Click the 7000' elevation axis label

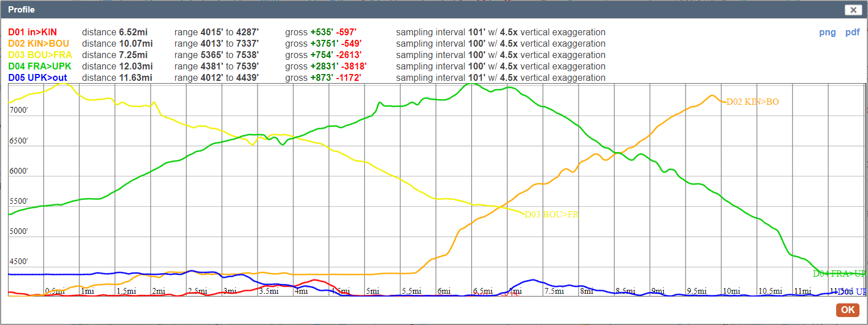click(18, 110)
